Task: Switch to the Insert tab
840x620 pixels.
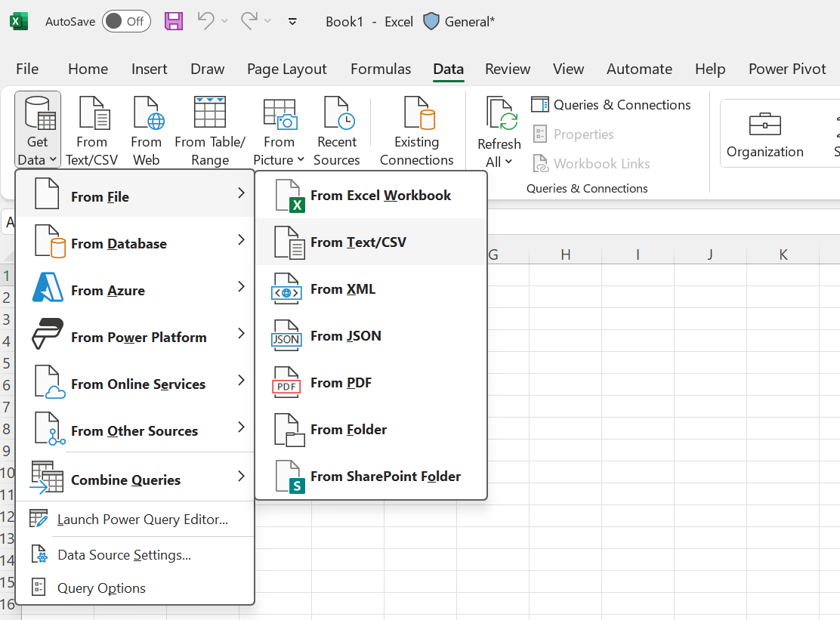Action: point(150,69)
